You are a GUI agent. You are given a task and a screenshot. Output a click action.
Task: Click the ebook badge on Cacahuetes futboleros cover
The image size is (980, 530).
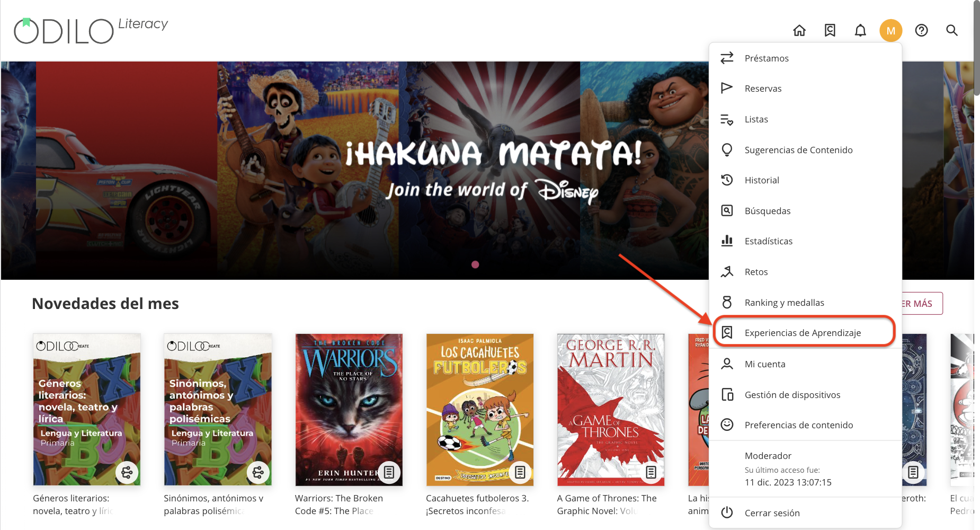coord(520,472)
